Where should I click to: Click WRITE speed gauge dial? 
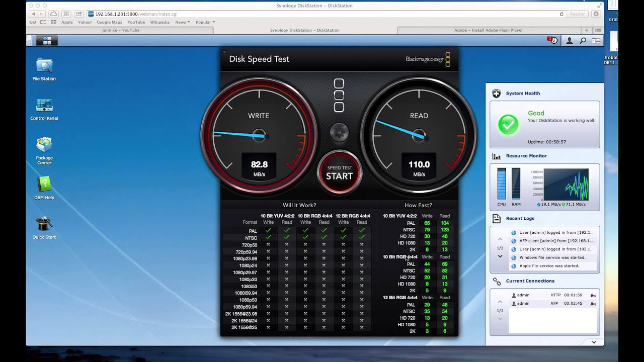pos(259,135)
